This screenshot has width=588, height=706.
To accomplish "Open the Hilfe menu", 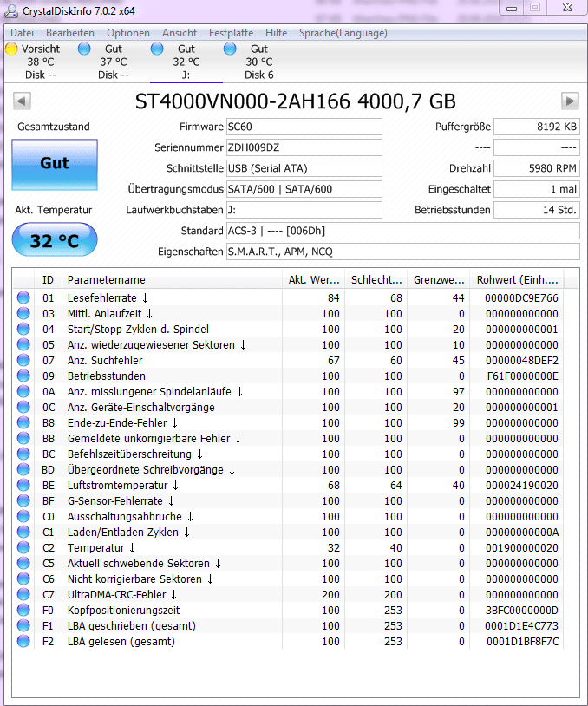I will pos(277,33).
